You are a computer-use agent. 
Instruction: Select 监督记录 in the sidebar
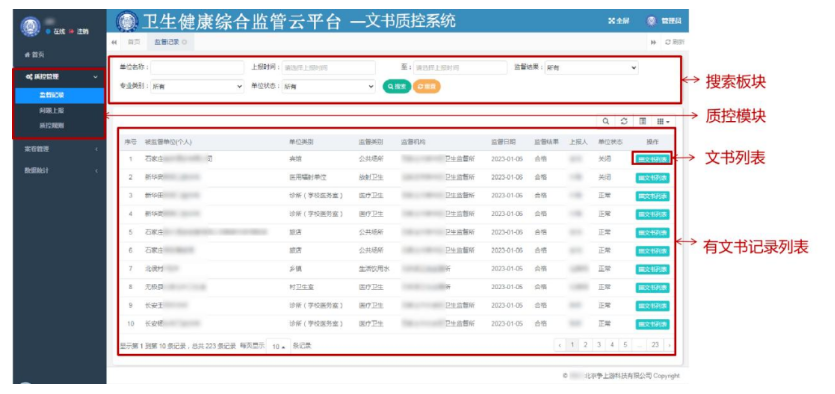point(59,95)
